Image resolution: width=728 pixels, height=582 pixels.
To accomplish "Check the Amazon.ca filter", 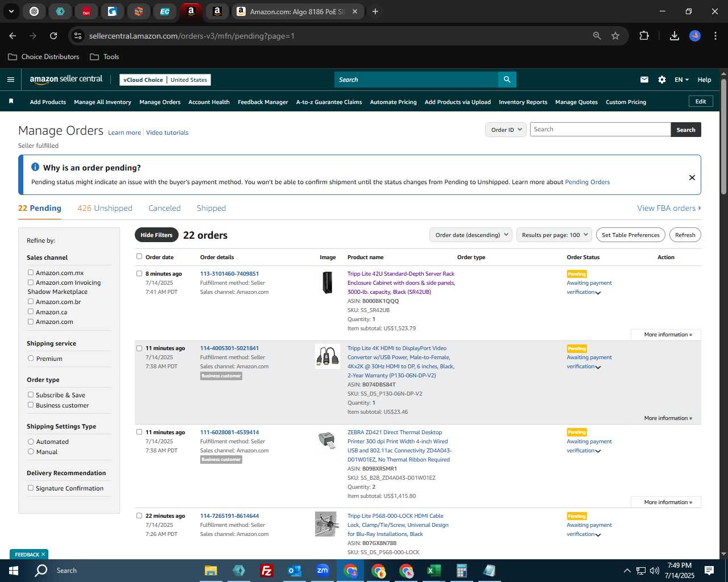I will [31, 311].
